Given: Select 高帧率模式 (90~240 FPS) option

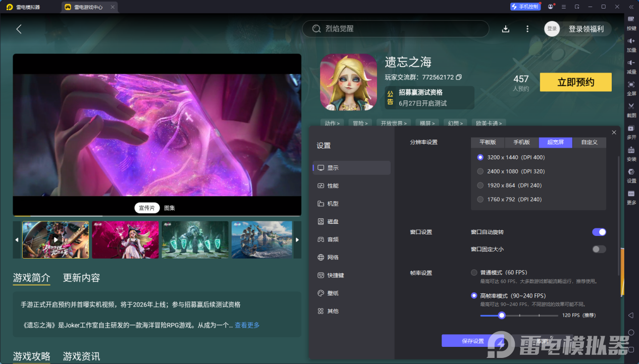Looking at the screenshot, I should [x=474, y=295].
